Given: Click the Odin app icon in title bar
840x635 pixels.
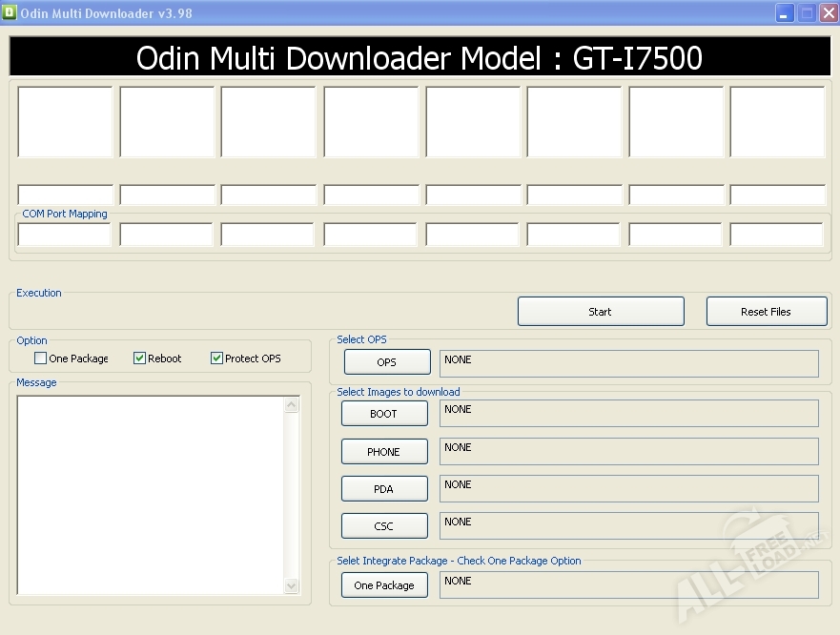Looking at the screenshot, I should coord(10,12).
